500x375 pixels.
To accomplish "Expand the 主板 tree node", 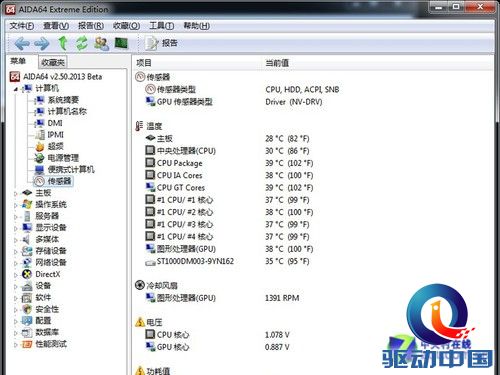I will (16, 193).
